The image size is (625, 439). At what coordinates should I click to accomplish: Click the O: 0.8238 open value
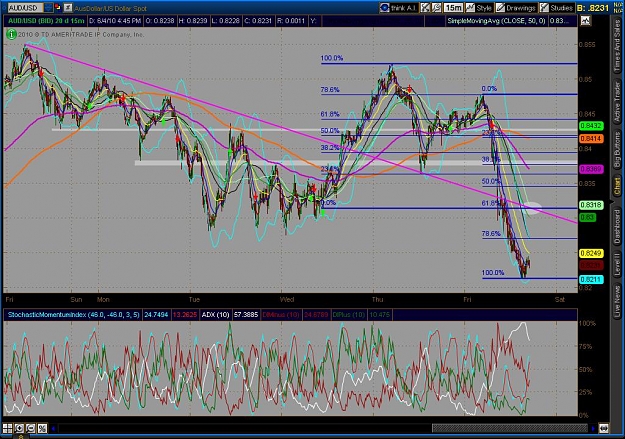pyautogui.click(x=160, y=21)
